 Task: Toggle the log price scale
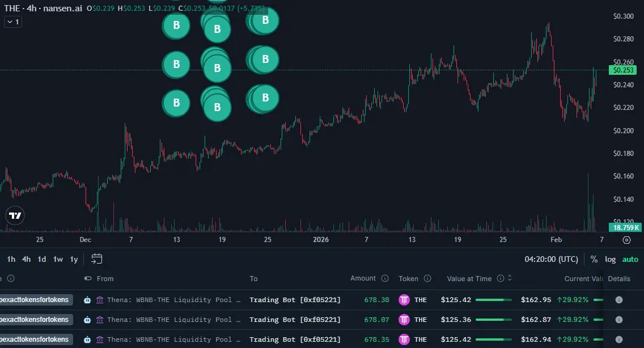tap(611, 259)
